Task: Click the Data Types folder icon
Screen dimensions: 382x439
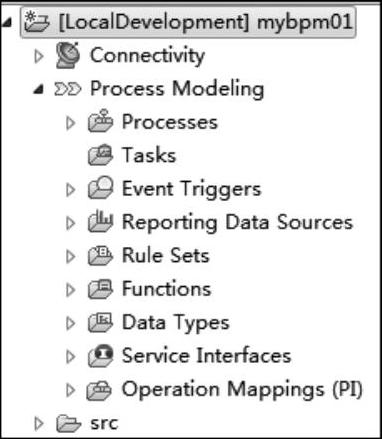Action: coord(100,322)
